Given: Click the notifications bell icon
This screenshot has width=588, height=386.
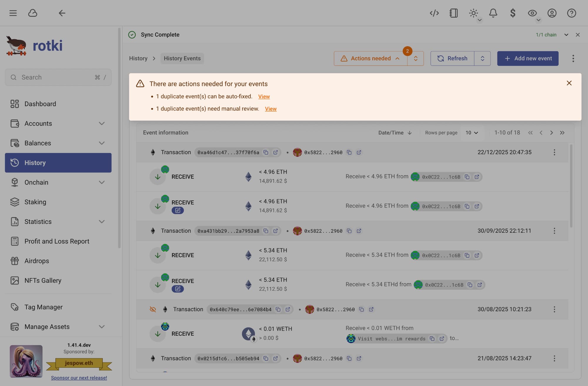Looking at the screenshot, I should [493, 13].
